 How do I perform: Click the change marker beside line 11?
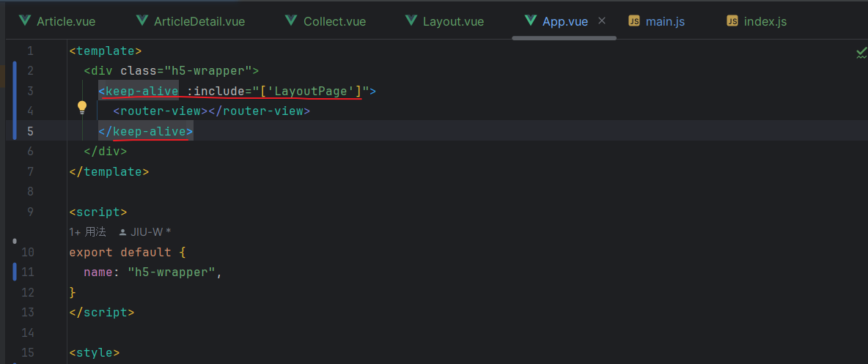[x=15, y=272]
